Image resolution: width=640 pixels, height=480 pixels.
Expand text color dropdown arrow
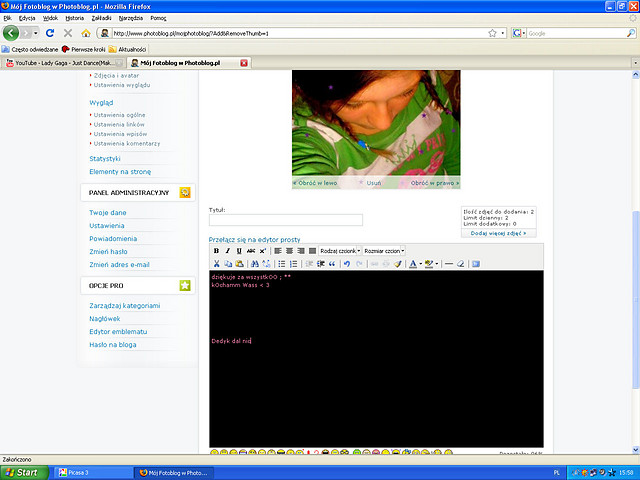click(x=420, y=264)
